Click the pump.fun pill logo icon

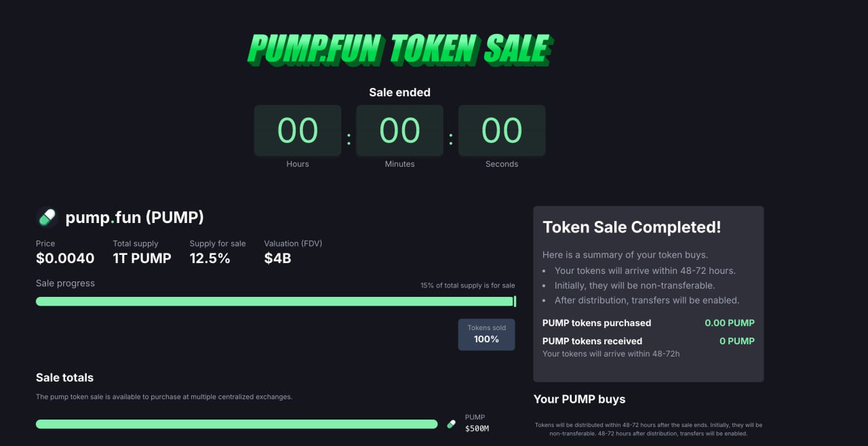pyautogui.click(x=47, y=218)
